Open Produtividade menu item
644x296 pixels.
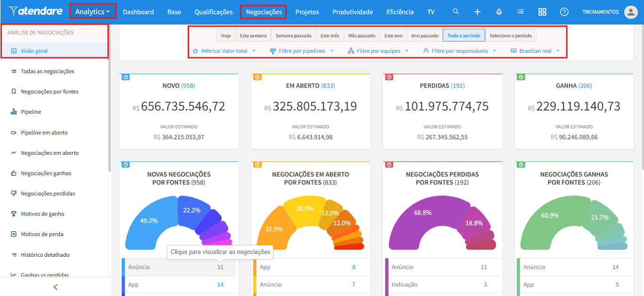353,12
